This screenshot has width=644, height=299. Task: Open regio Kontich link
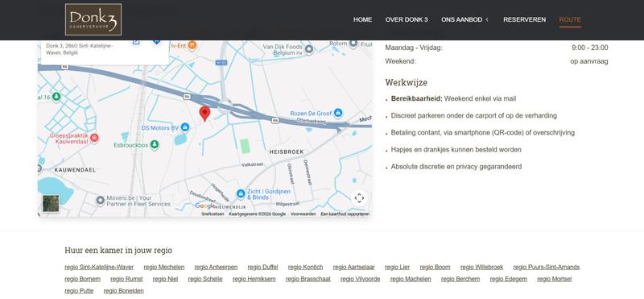point(306,267)
